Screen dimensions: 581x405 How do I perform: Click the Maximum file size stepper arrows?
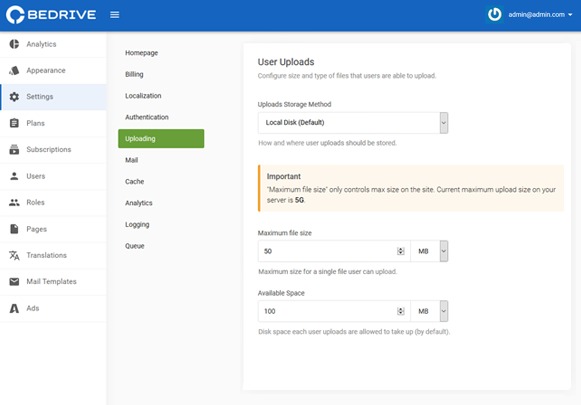401,251
